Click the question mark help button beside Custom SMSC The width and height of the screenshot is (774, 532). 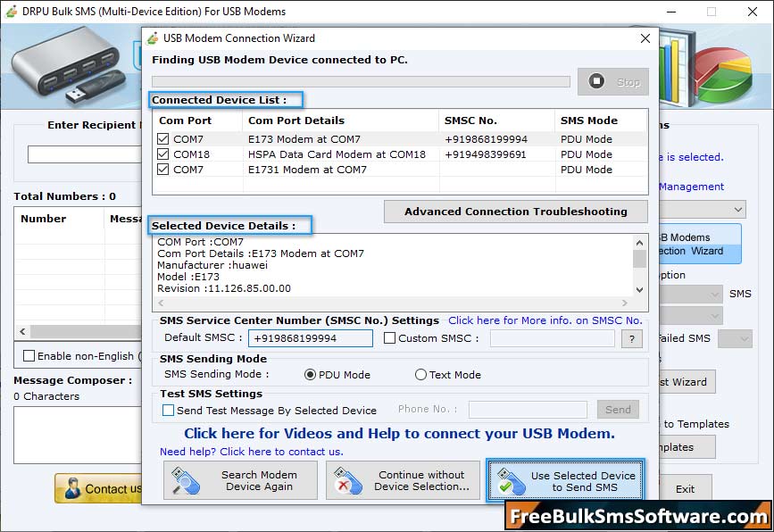pos(632,338)
